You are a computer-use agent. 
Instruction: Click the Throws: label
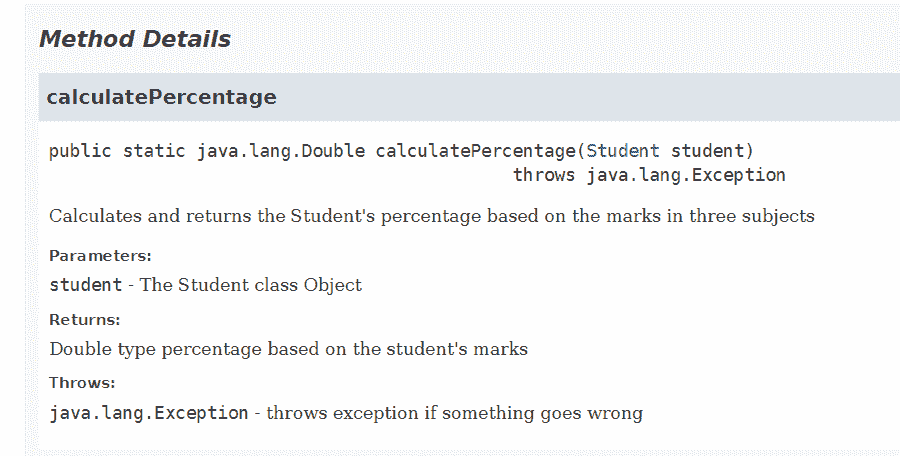[x=82, y=383]
